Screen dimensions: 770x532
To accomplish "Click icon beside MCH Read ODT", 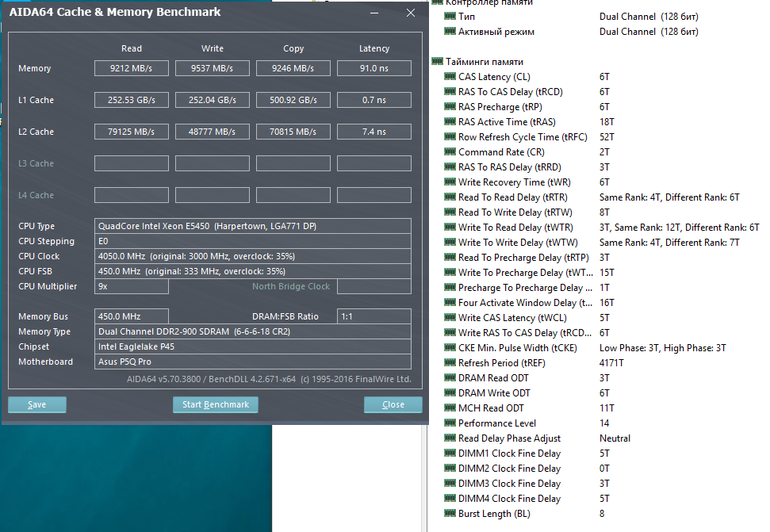I will click(450, 408).
